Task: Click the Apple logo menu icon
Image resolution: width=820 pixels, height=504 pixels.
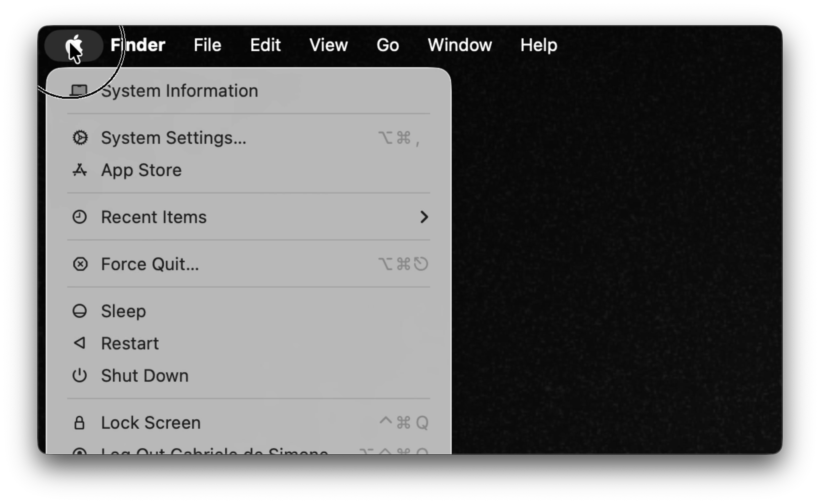Action: [x=74, y=45]
